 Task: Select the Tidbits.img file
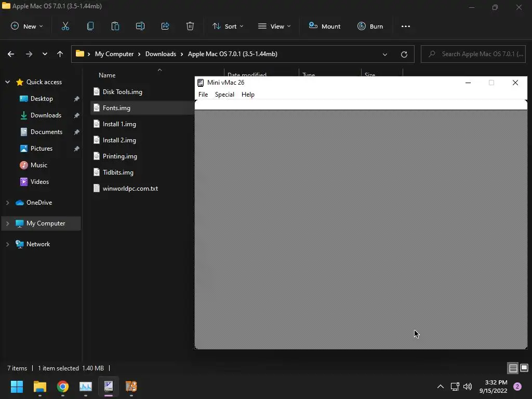[x=118, y=172]
